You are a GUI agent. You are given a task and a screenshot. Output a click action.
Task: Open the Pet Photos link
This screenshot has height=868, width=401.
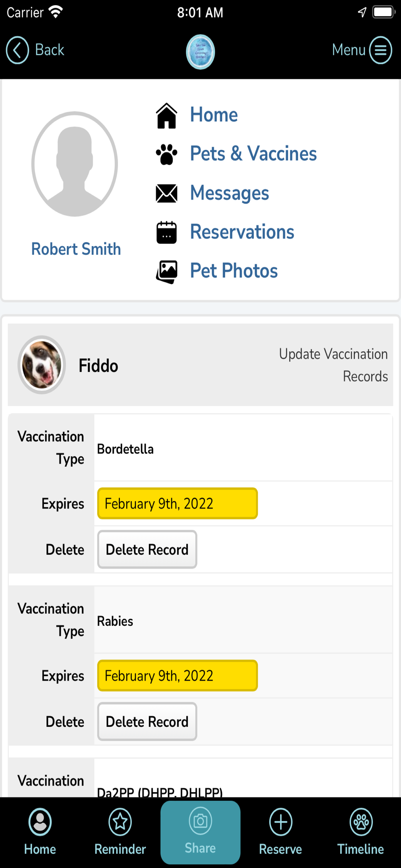234,271
